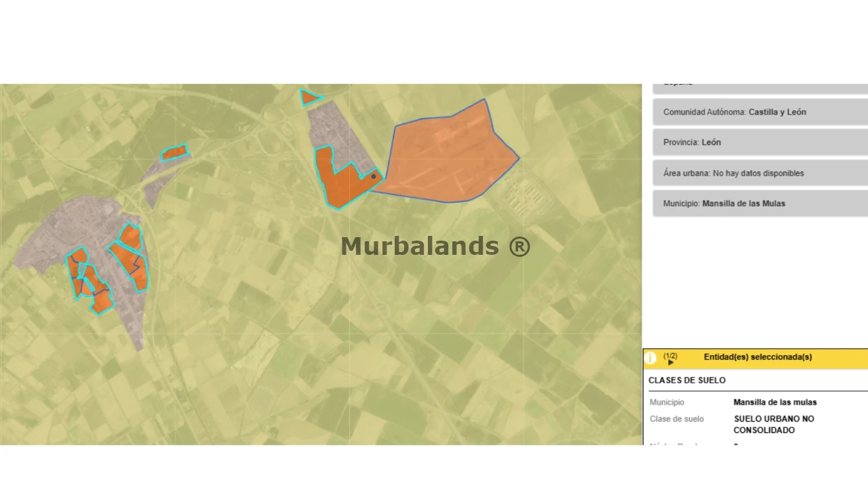
Task: Click the Área urbana info row
Action: coord(759,174)
